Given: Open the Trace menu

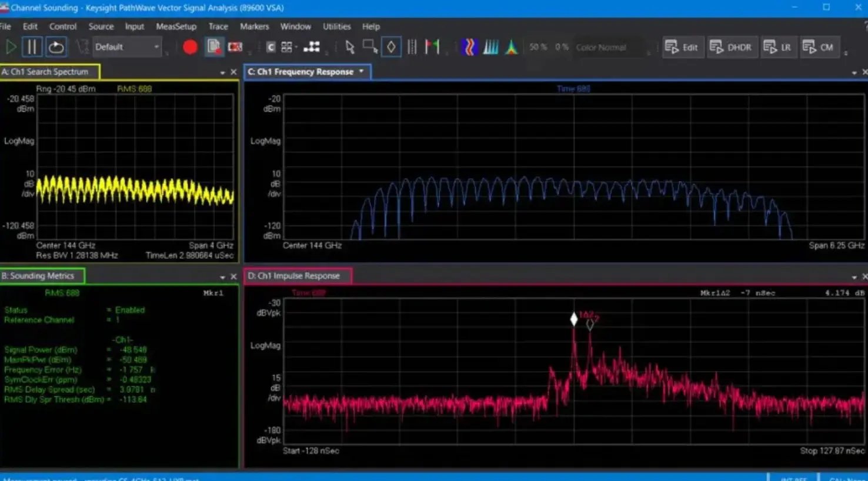Looking at the screenshot, I should coord(218,26).
